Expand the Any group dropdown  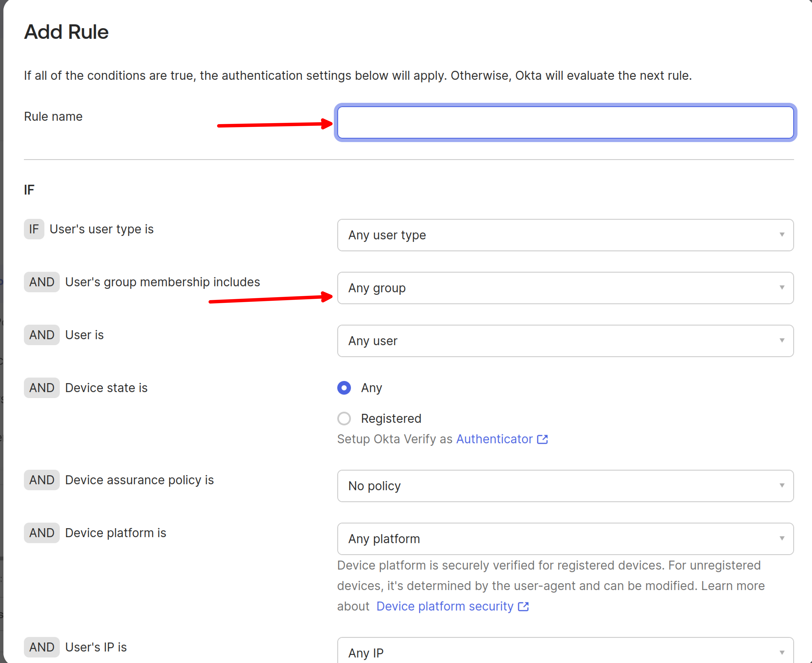(565, 288)
